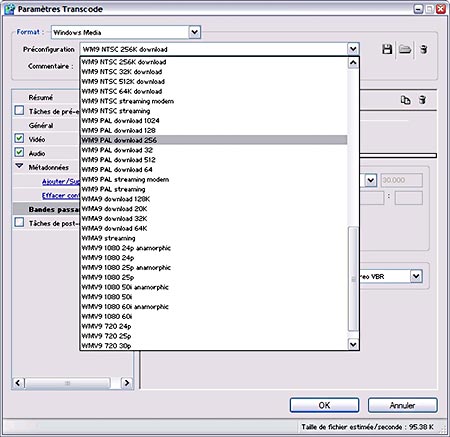Collapse the Métadonnées triangle expander
The height and width of the screenshot is (437, 450).
coord(19,166)
